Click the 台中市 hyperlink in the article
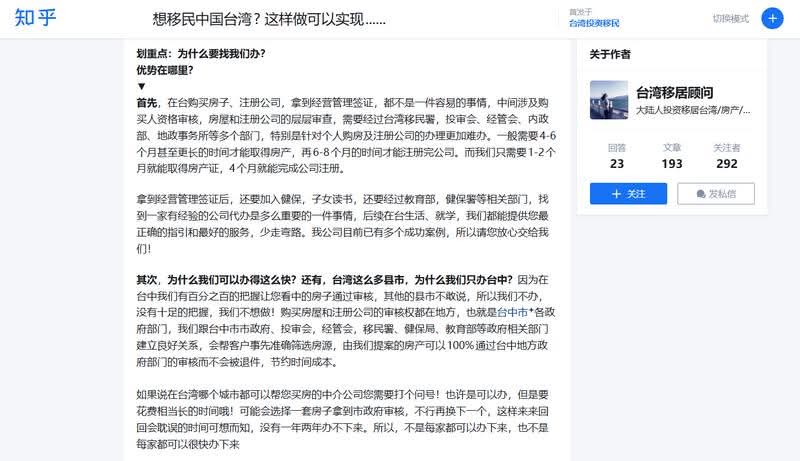Viewport: 800px width, 461px height. click(513, 313)
